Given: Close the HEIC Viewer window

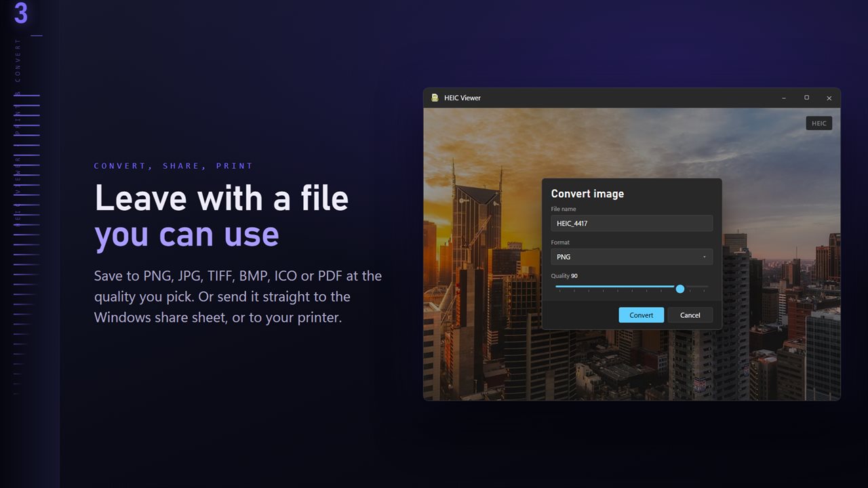Looking at the screenshot, I should coord(829,98).
